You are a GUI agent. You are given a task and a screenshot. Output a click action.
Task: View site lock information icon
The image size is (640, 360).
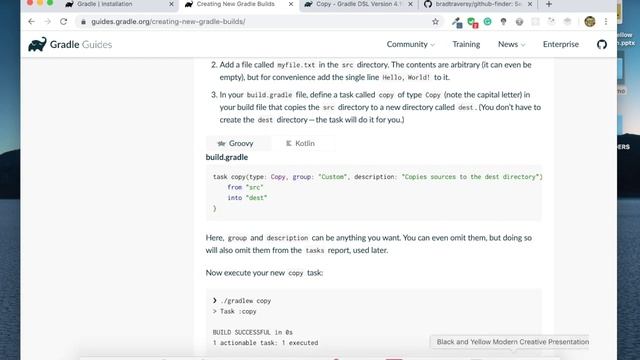click(x=83, y=22)
